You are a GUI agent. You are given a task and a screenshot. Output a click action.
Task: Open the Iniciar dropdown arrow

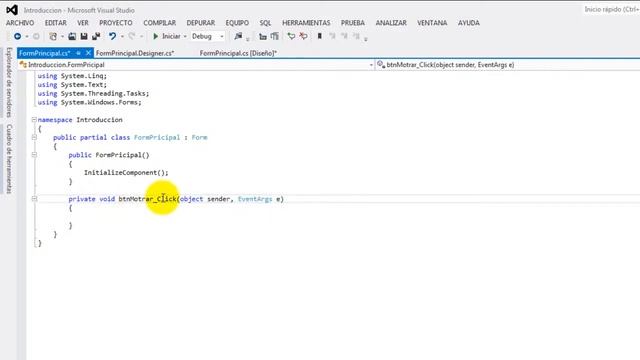tap(184, 37)
